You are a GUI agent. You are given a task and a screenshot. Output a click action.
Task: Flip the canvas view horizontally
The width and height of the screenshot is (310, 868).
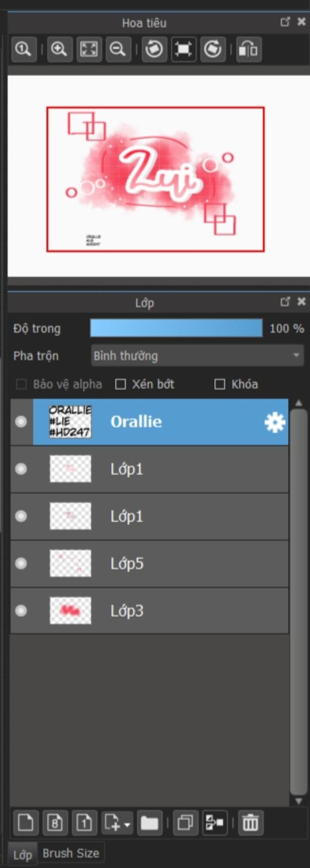[249, 50]
